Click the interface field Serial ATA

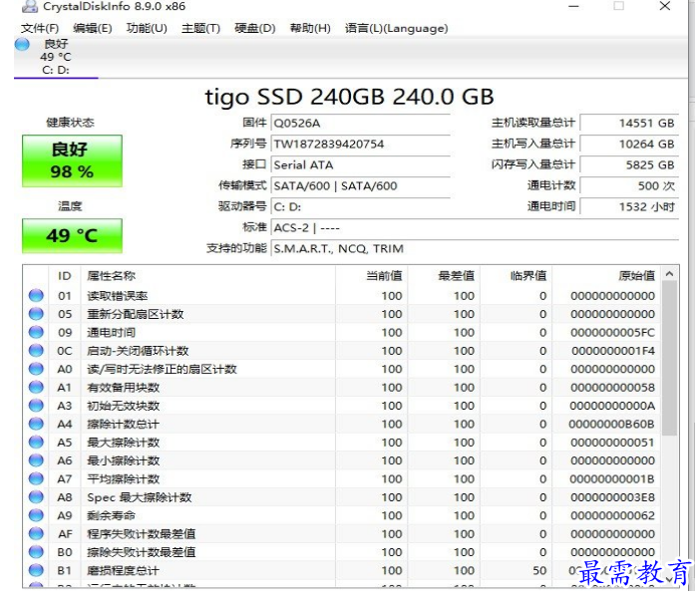pyautogui.click(x=360, y=165)
